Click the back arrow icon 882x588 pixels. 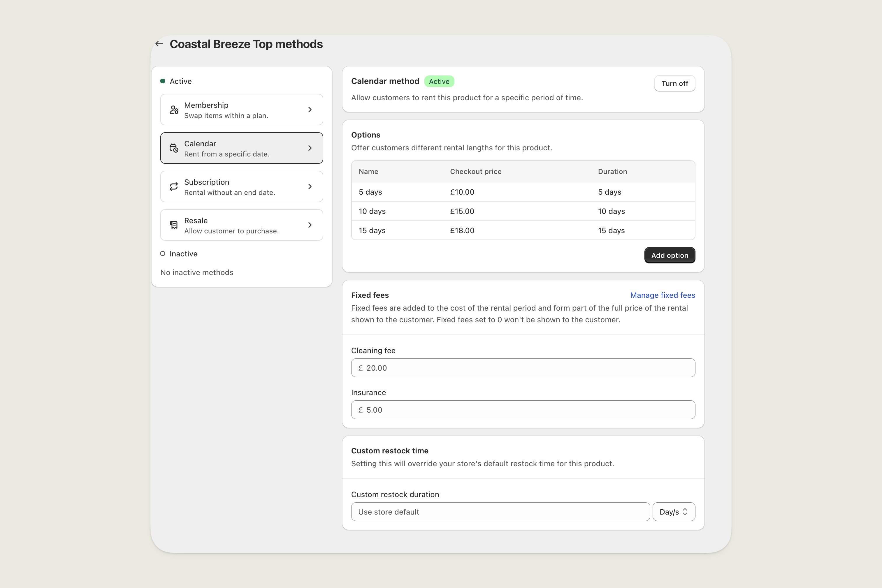(x=159, y=44)
